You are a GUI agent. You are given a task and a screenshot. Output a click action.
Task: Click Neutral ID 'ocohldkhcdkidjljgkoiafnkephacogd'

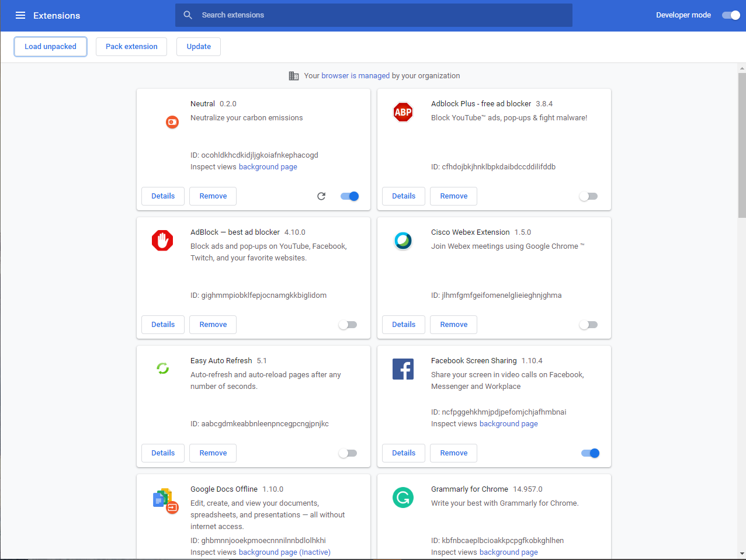point(260,155)
